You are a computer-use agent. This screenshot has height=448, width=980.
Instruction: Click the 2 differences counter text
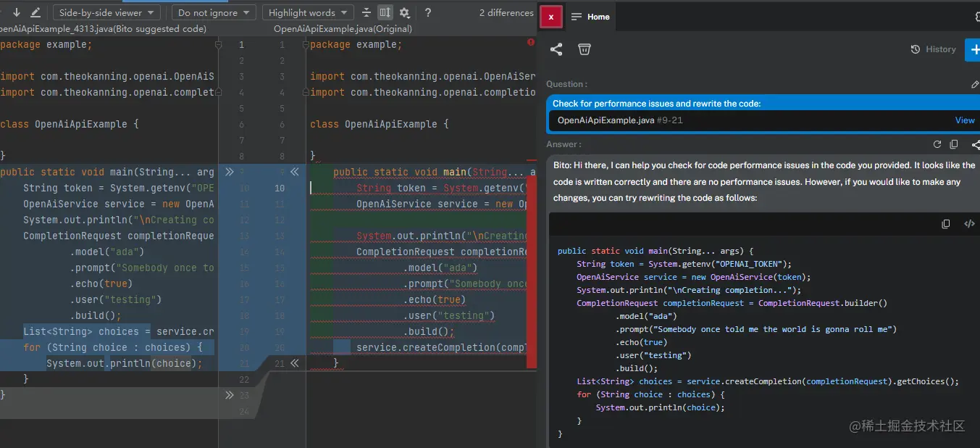click(506, 12)
